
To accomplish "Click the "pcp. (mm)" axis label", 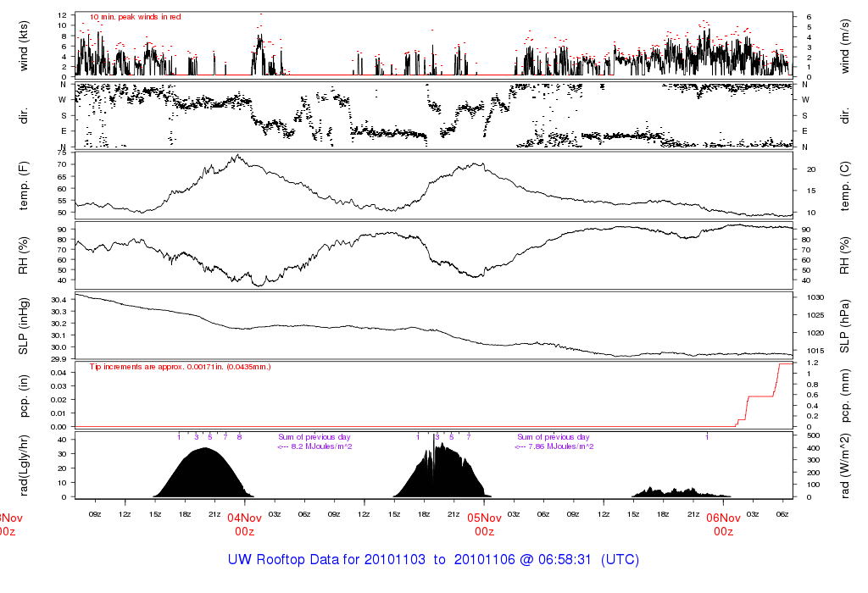I will 845,396.
